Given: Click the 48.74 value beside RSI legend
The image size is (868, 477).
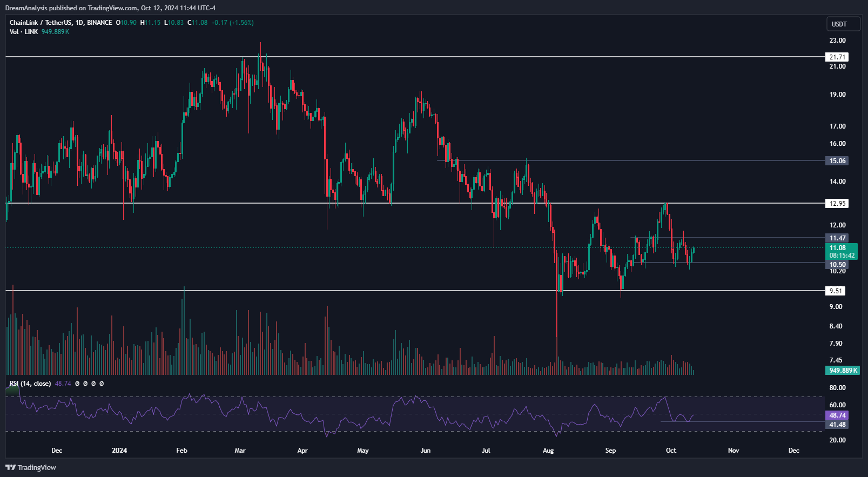Looking at the screenshot, I should click(x=63, y=384).
